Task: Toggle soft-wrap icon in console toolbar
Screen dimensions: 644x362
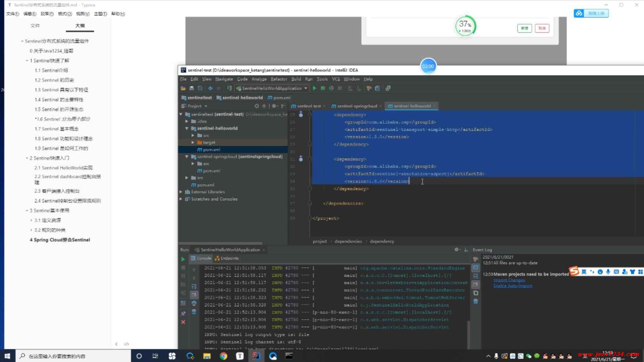Action: pos(194,286)
